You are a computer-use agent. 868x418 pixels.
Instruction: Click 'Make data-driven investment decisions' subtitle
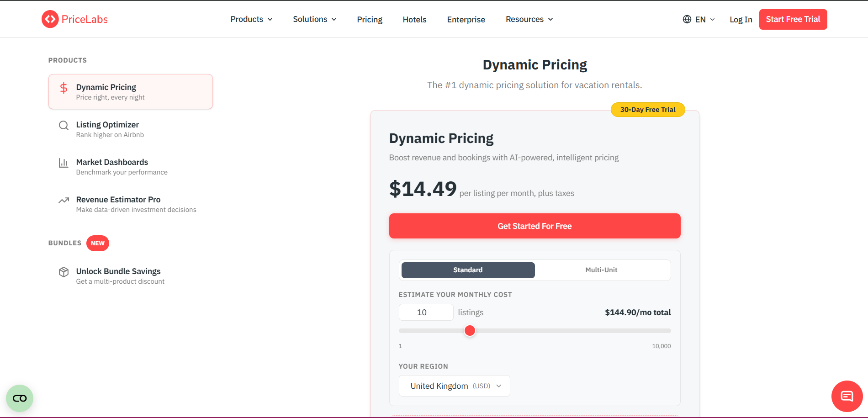pyautogui.click(x=136, y=210)
